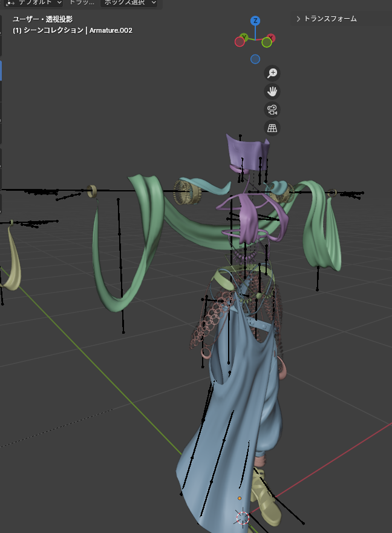Expand the トランスフォーム panel

pos(327,19)
